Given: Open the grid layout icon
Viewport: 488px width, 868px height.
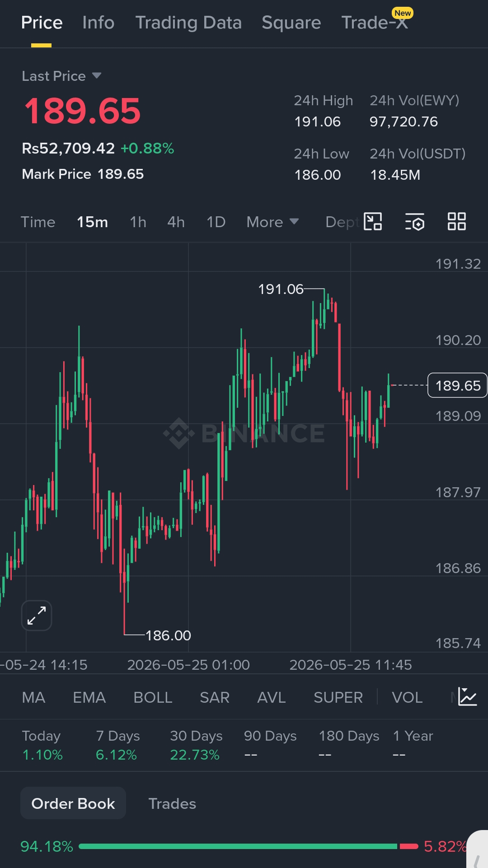Looking at the screenshot, I should 457,222.
